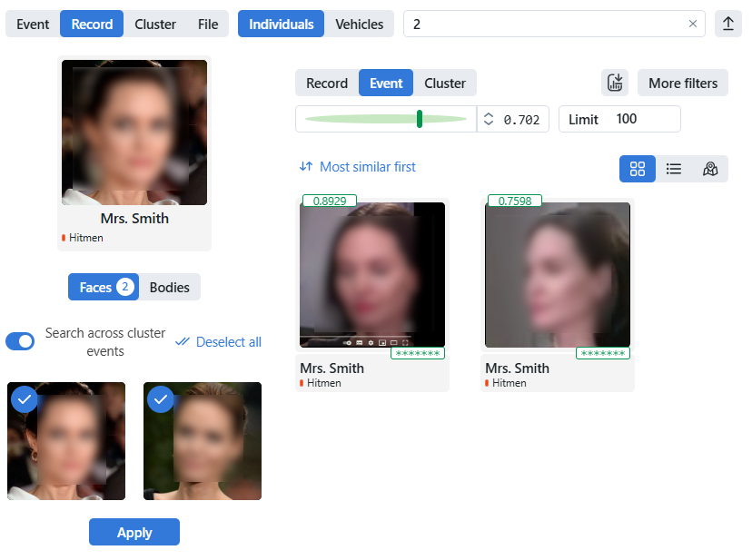Switch to list view icon
The image size is (752, 560).
point(674,169)
